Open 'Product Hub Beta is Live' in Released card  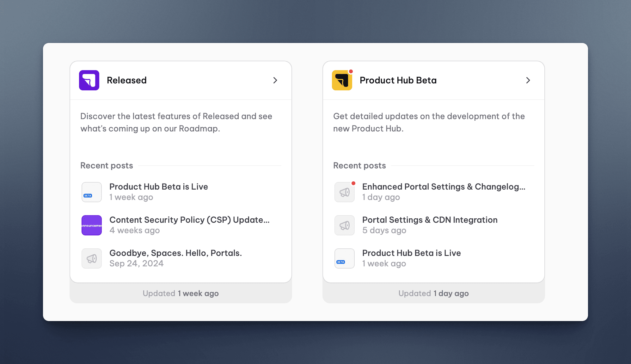click(159, 187)
